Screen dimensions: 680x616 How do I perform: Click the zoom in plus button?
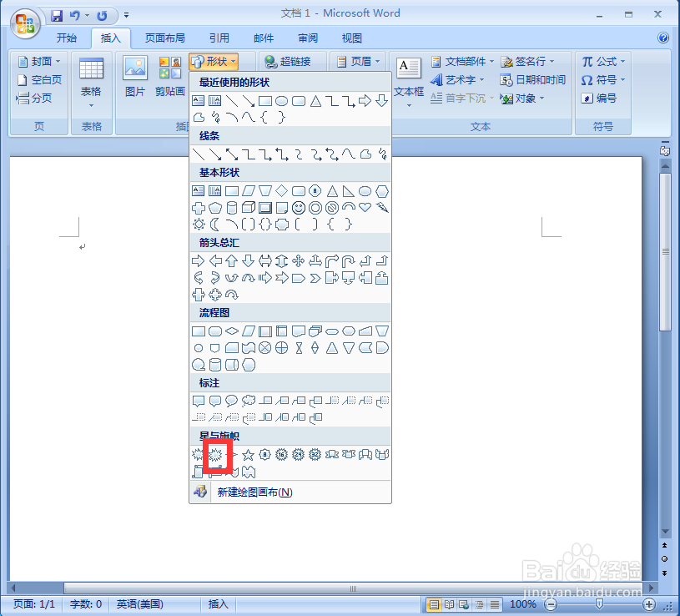pos(649,603)
